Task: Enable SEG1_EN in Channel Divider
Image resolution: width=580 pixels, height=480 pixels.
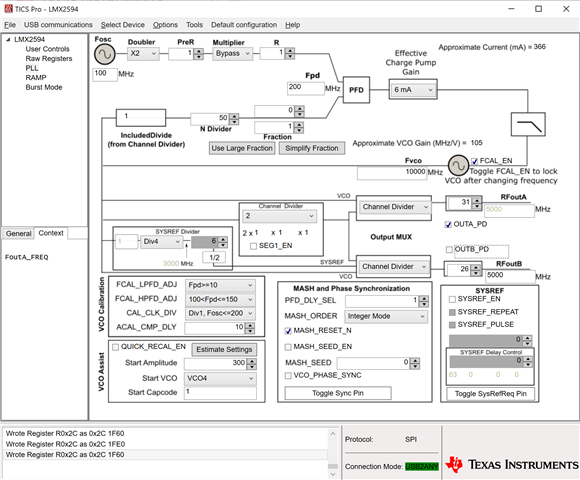Action: point(253,246)
